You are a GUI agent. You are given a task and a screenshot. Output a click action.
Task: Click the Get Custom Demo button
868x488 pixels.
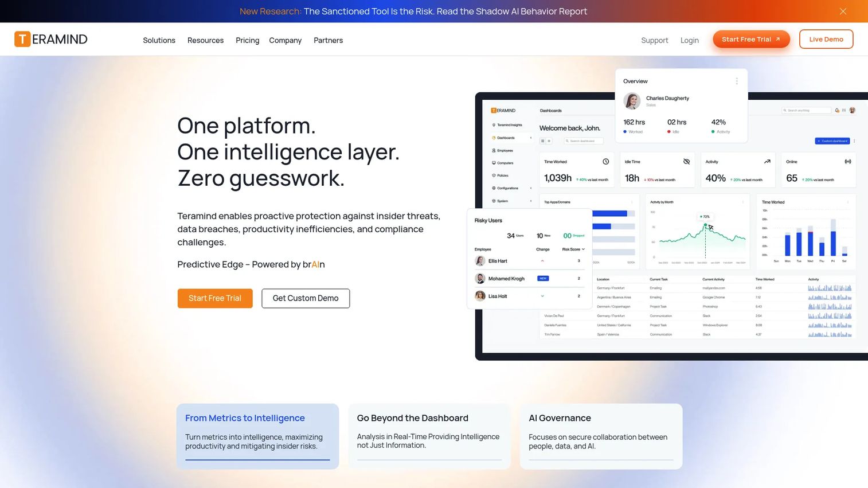[306, 298]
